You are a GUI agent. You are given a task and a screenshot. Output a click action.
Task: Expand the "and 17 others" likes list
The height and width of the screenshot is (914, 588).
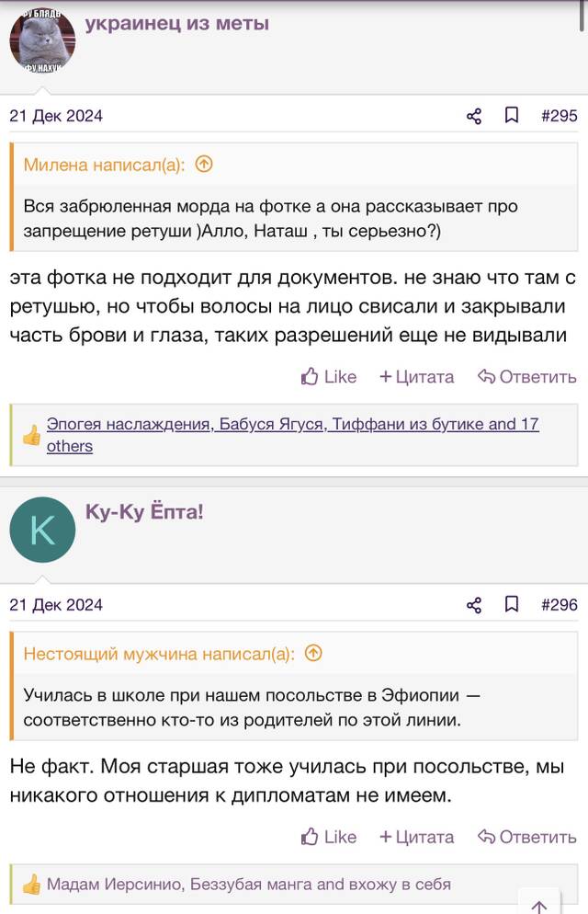[292, 435]
